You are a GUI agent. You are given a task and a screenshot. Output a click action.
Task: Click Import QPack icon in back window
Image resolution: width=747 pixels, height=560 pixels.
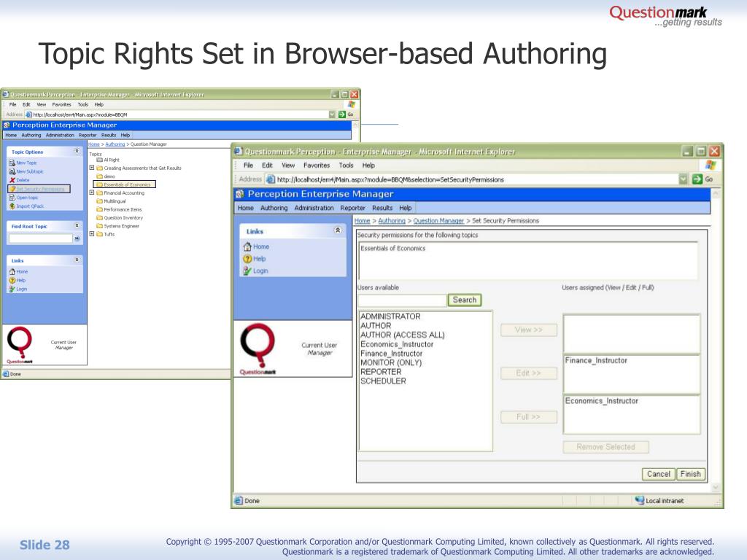coord(12,206)
